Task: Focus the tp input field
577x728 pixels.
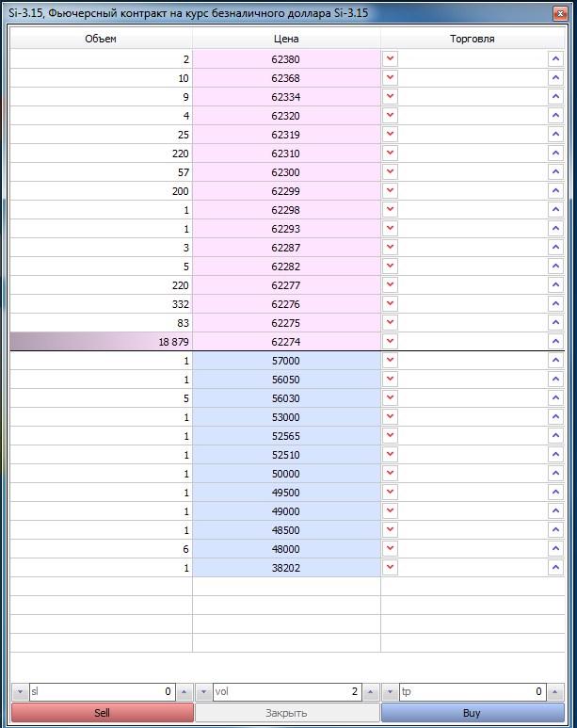Action: click(x=473, y=692)
